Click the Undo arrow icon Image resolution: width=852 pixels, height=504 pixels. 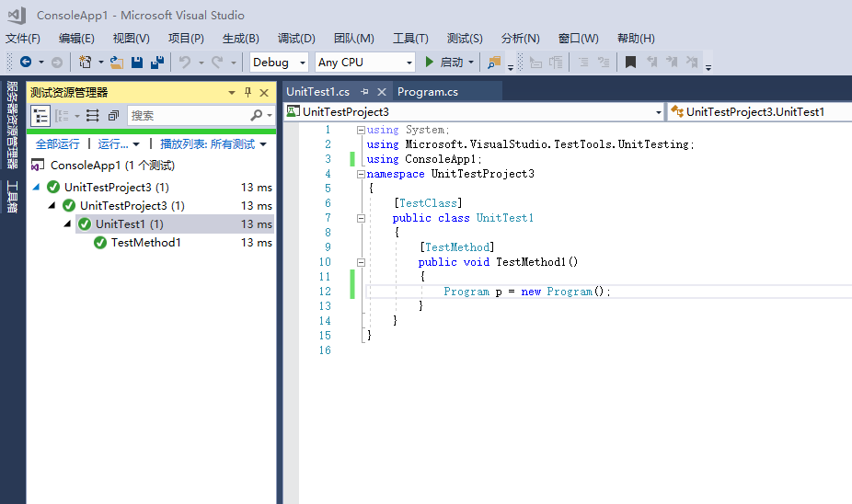pyautogui.click(x=185, y=62)
